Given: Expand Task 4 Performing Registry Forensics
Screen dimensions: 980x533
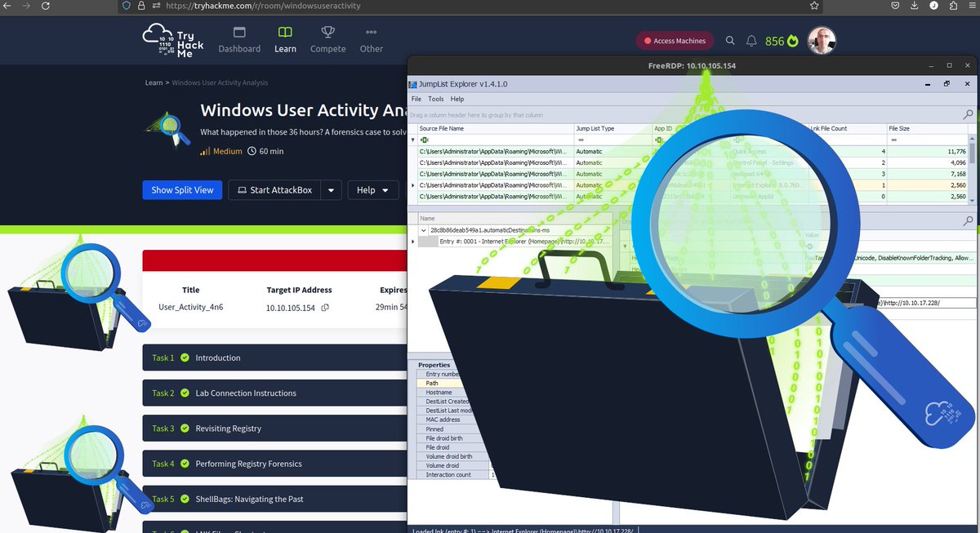Looking at the screenshot, I should [274, 464].
